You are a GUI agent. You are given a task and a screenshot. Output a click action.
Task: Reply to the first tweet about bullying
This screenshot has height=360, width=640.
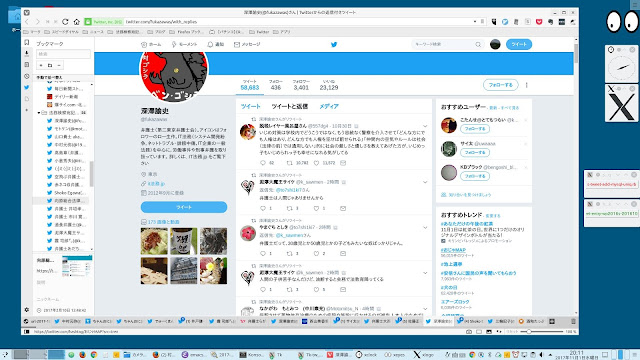click(x=263, y=163)
